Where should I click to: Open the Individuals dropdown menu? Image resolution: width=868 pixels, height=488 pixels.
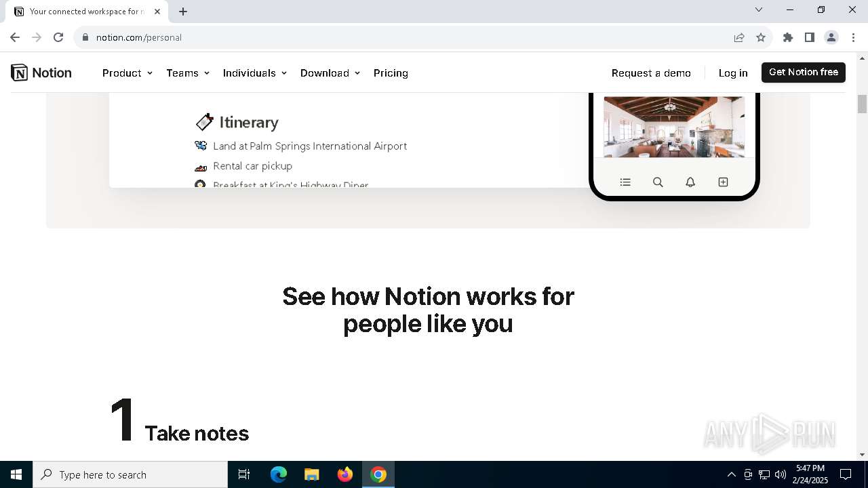click(255, 73)
